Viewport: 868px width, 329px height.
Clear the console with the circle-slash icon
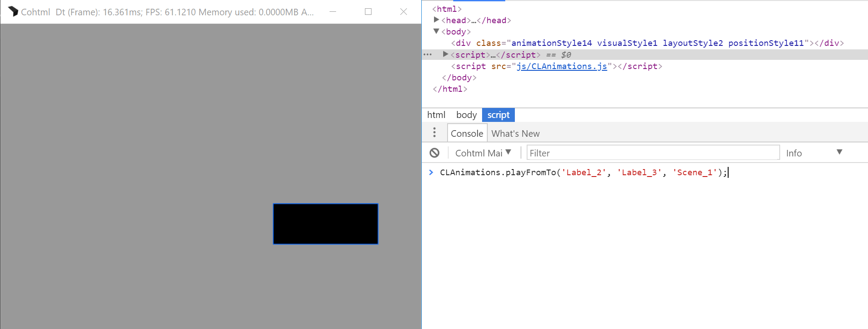coord(434,152)
